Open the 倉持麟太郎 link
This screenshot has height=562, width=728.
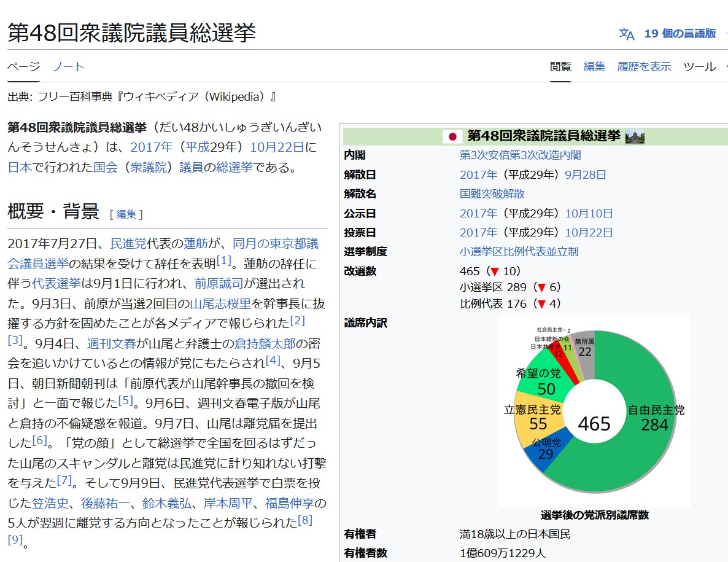click(x=265, y=343)
